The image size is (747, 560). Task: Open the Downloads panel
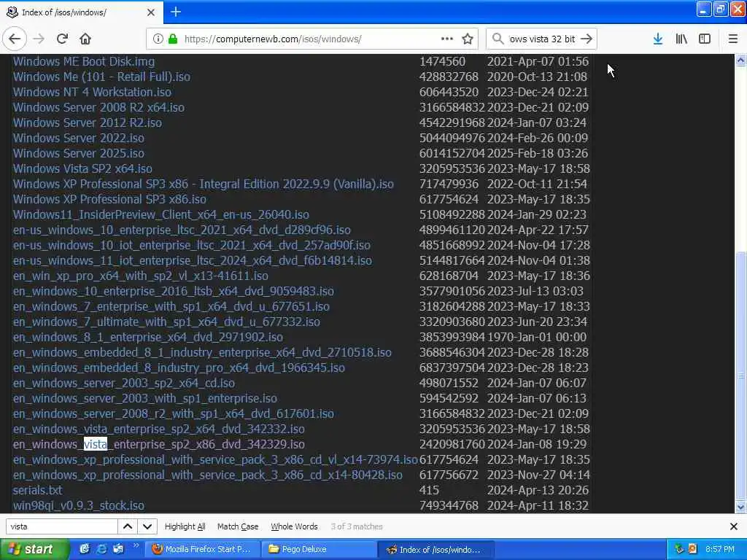point(658,39)
